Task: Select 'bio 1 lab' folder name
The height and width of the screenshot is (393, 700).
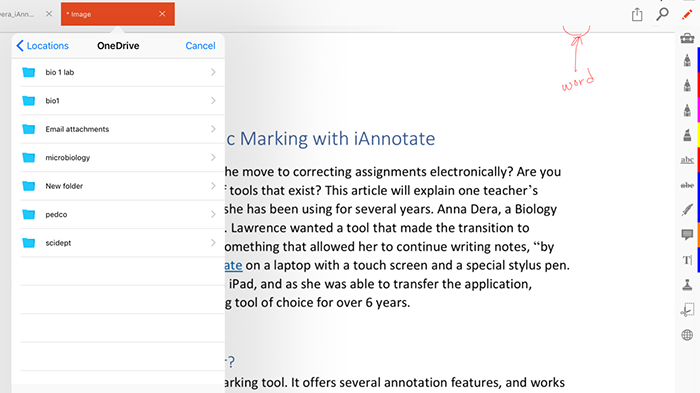Action: coord(60,72)
